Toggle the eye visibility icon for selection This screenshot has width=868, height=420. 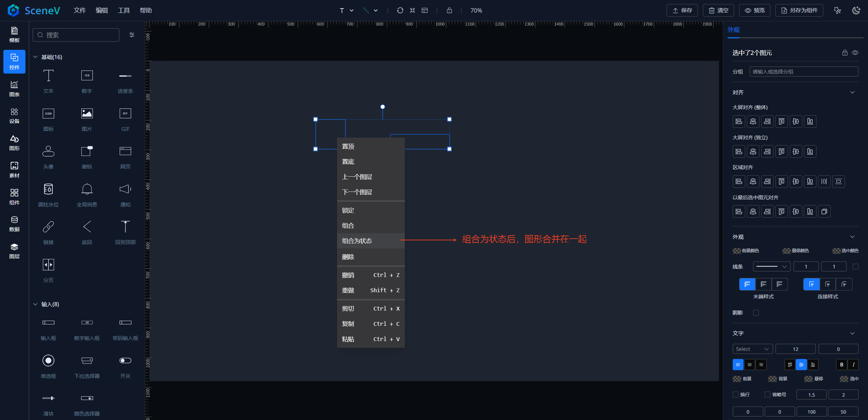click(855, 53)
